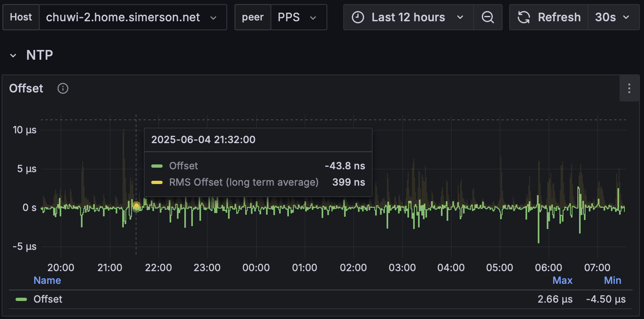Image resolution: width=644 pixels, height=319 pixels.
Task: Click the 2.66 µs max value
Action: pyautogui.click(x=555, y=299)
